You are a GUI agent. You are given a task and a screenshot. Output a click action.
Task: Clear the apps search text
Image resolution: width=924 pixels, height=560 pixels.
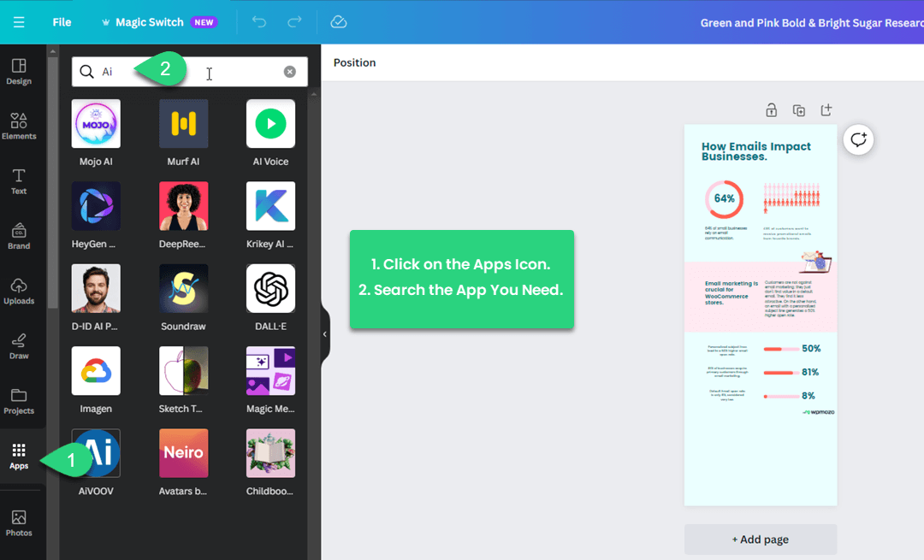(289, 72)
